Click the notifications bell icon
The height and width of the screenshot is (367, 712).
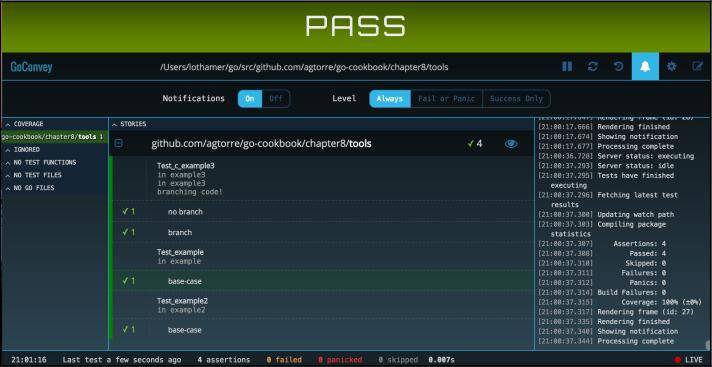[x=645, y=67]
